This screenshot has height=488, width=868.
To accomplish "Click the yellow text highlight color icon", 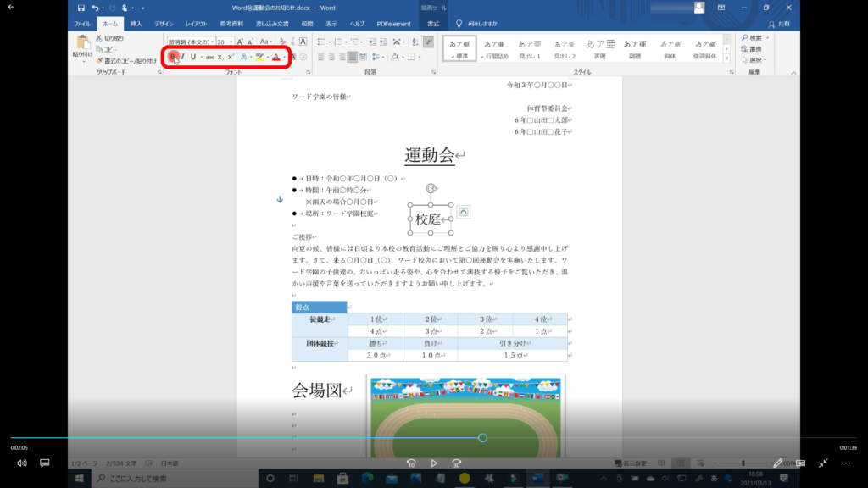I will [259, 57].
